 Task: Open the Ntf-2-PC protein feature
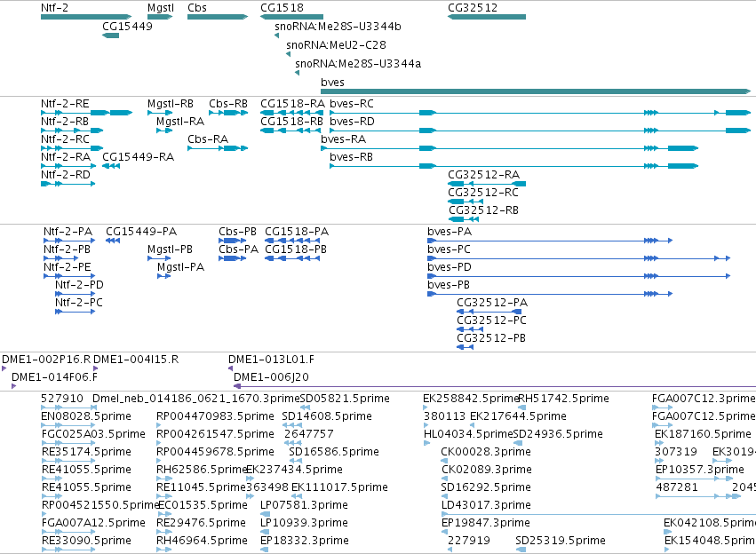(x=76, y=312)
